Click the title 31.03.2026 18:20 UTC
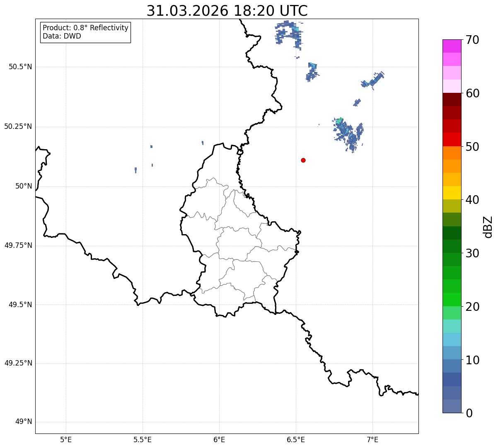This screenshot has height=448, width=498. (227, 11)
